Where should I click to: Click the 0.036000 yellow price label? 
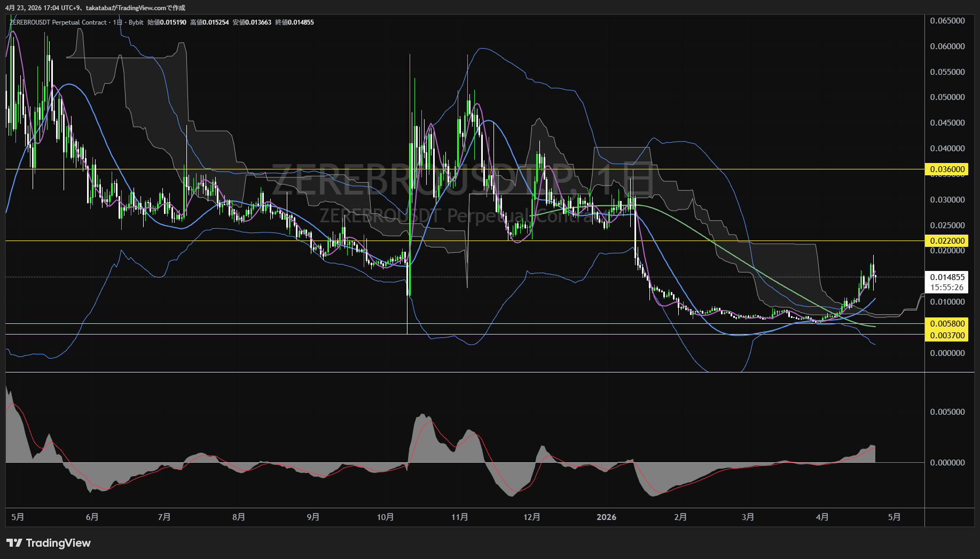947,169
